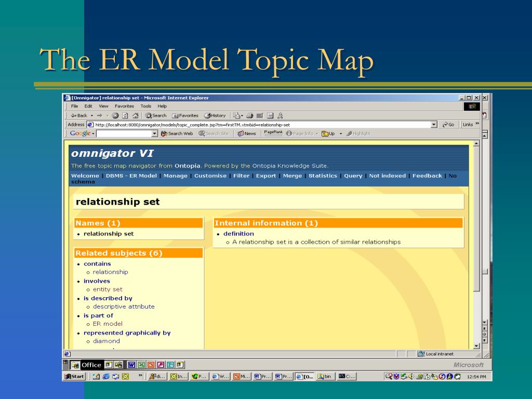Open the Address bar dropdown arrow
This screenshot has height=399, width=532.
pyautogui.click(x=434, y=125)
